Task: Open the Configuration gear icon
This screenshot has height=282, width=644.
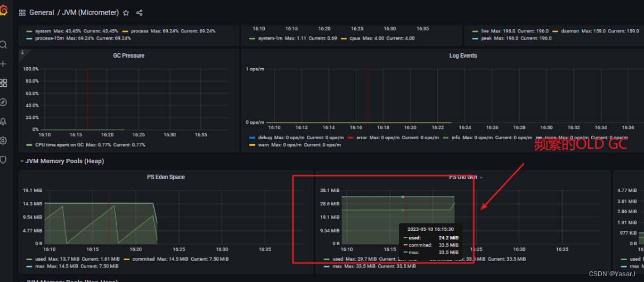Action: click(3, 141)
